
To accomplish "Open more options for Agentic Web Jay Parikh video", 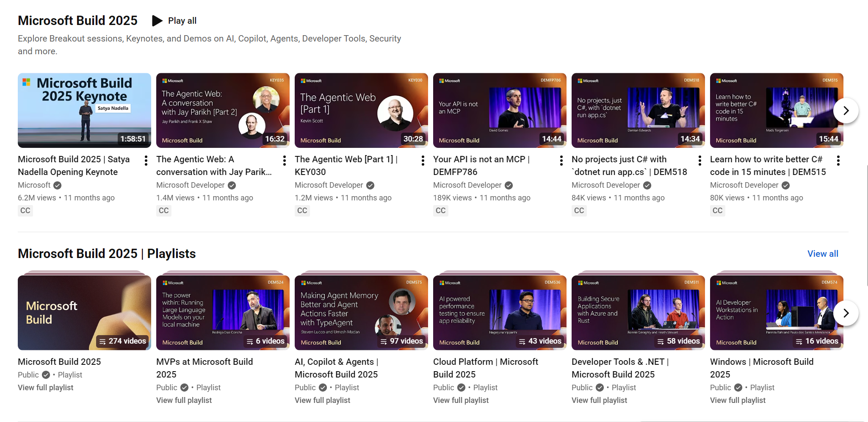I will pos(285,161).
